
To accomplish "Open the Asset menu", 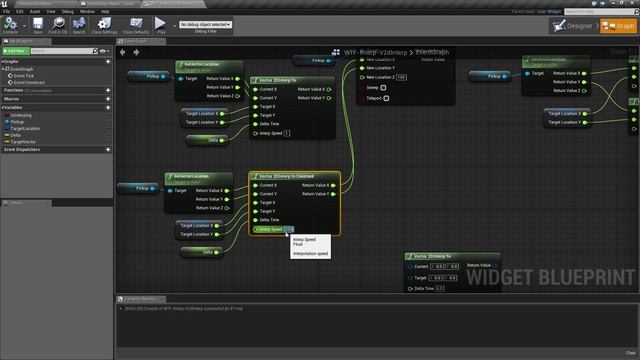I will [x=35, y=11].
